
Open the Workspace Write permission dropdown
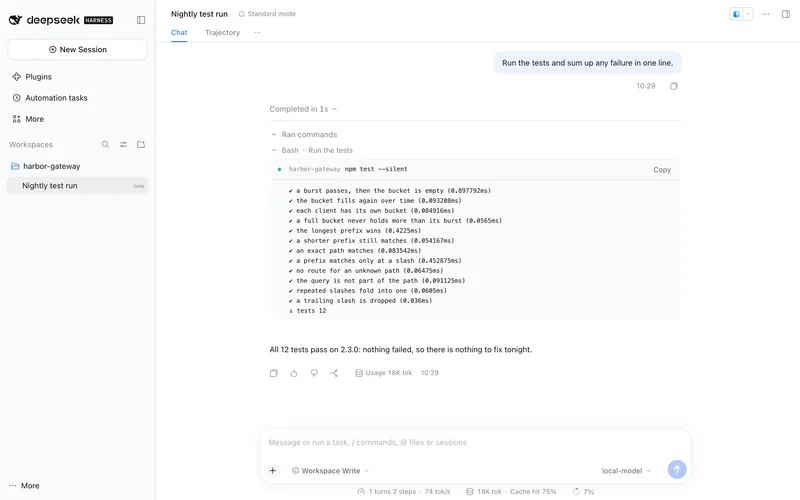point(330,471)
